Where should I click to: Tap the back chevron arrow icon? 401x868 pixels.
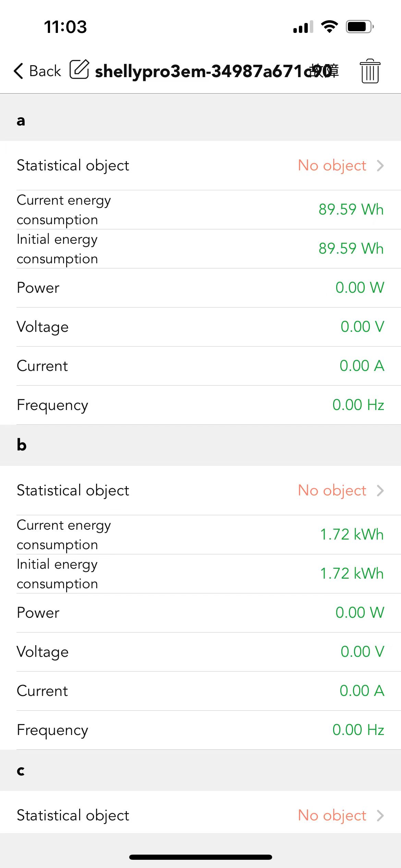(x=19, y=71)
